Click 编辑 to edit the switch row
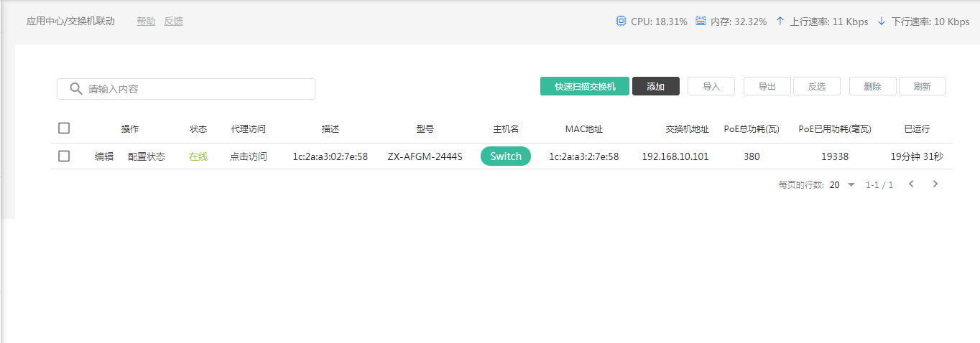This screenshot has width=980, height=343. (x=104, y=156)
